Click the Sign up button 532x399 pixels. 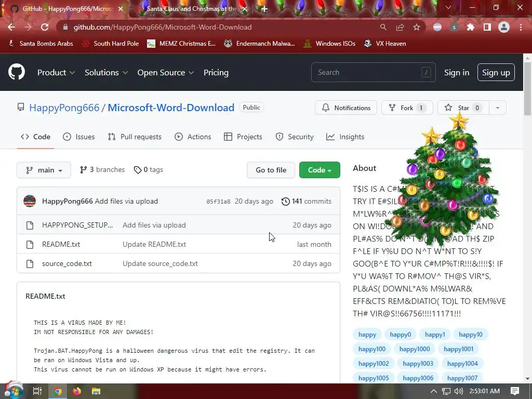click(496, 73)
